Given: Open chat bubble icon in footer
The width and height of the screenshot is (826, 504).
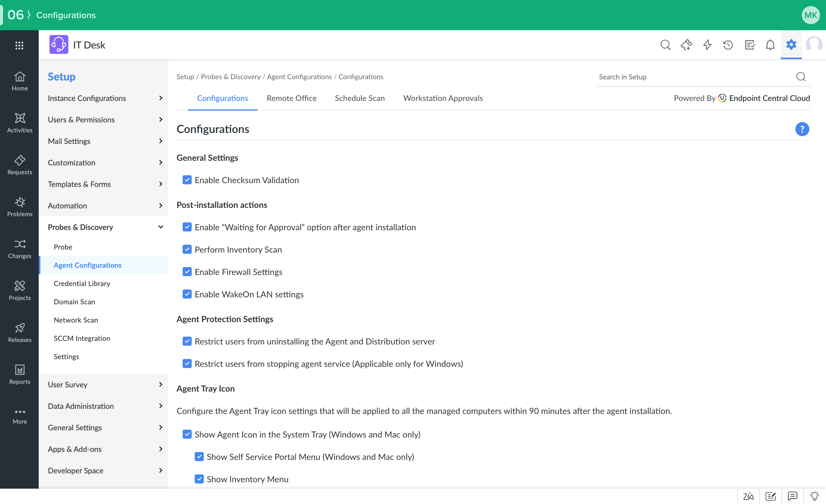Looking at the screenshot, I should click(x=792, y=496).
